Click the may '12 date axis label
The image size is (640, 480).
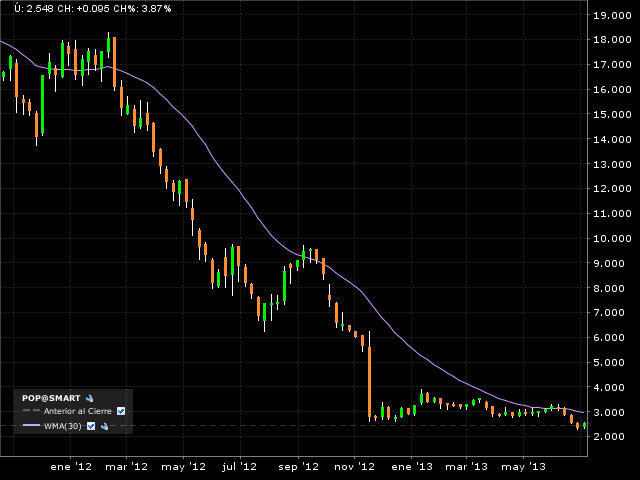[183, 467]
